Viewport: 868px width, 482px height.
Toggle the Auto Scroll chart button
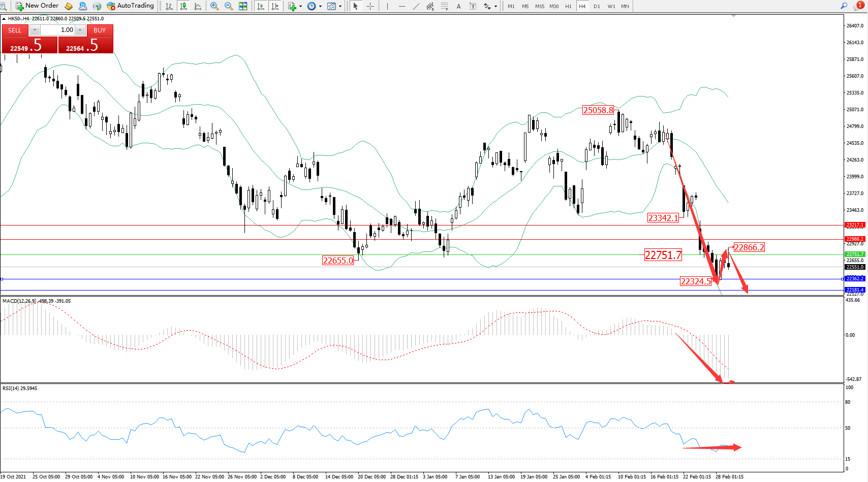tap(261, 6)
